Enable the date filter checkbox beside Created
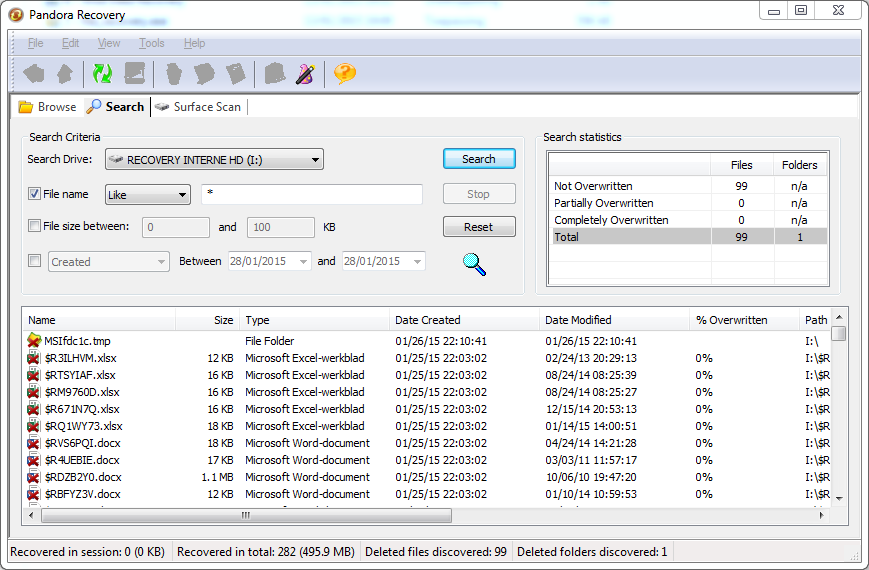Screen dimensions: 869x570 (x=34, y=261)
